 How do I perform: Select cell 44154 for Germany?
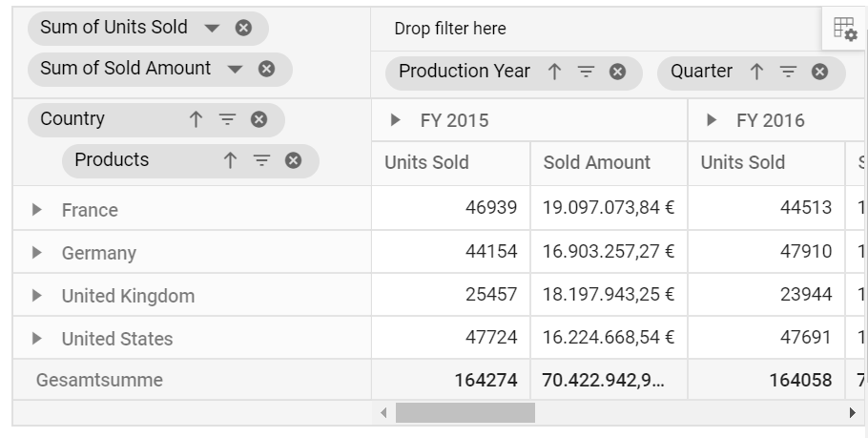(450, 251)
